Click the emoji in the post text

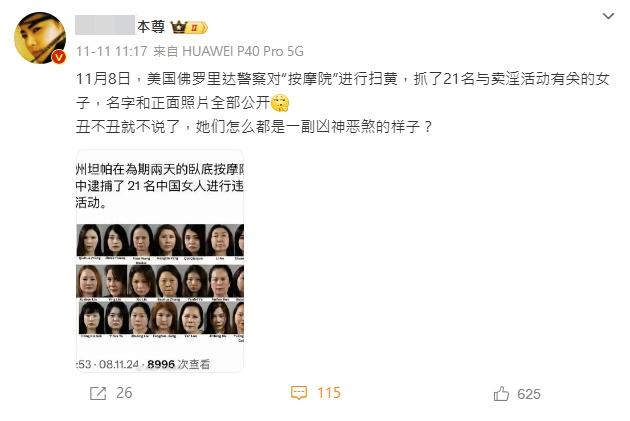[280, 103]
